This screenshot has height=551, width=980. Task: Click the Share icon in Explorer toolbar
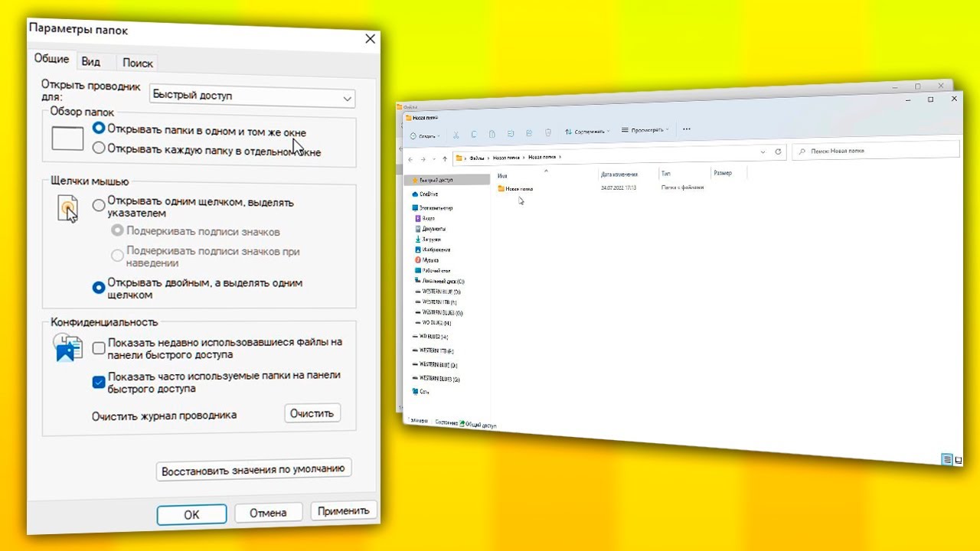pyautogui.click(x=529, y=132)
